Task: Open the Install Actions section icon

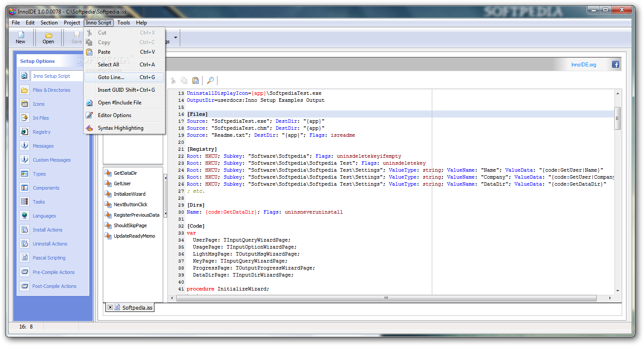Action: pos(24,230)
